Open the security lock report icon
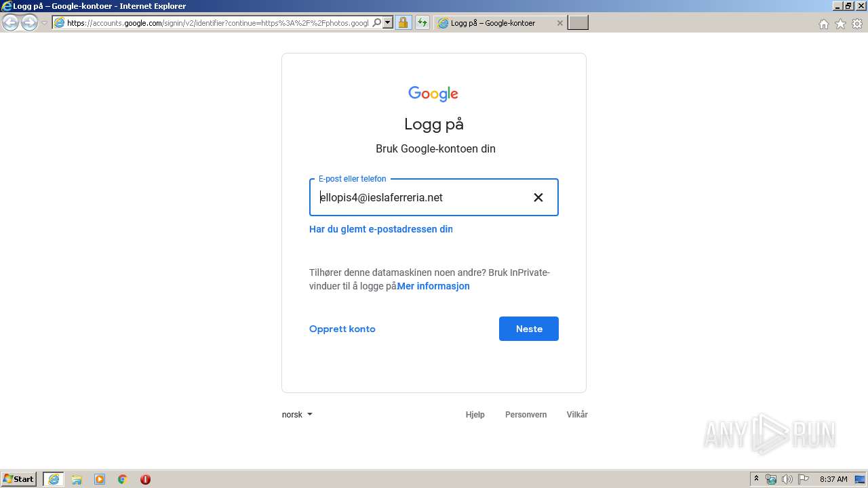 click(x=403, y=23)
